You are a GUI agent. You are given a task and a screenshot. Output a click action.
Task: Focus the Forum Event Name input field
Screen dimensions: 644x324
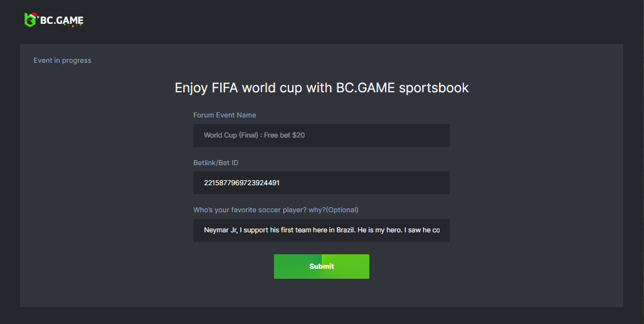click(x=376, y=136)
